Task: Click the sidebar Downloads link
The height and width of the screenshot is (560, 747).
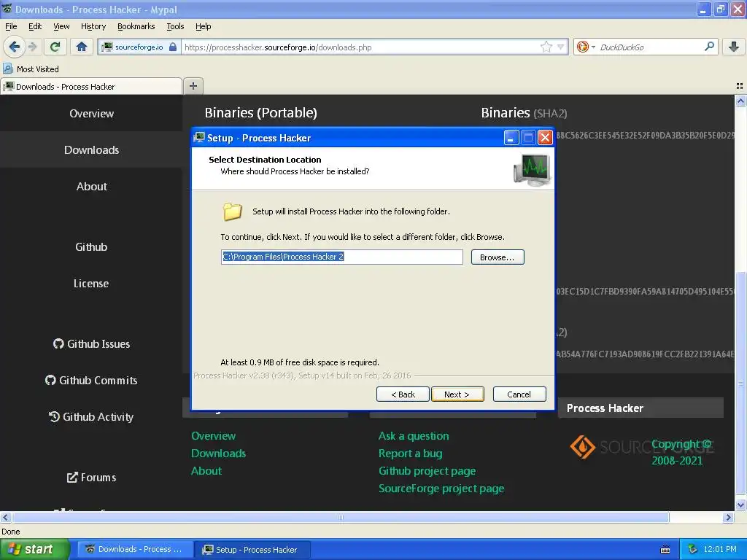Action: 91,150
